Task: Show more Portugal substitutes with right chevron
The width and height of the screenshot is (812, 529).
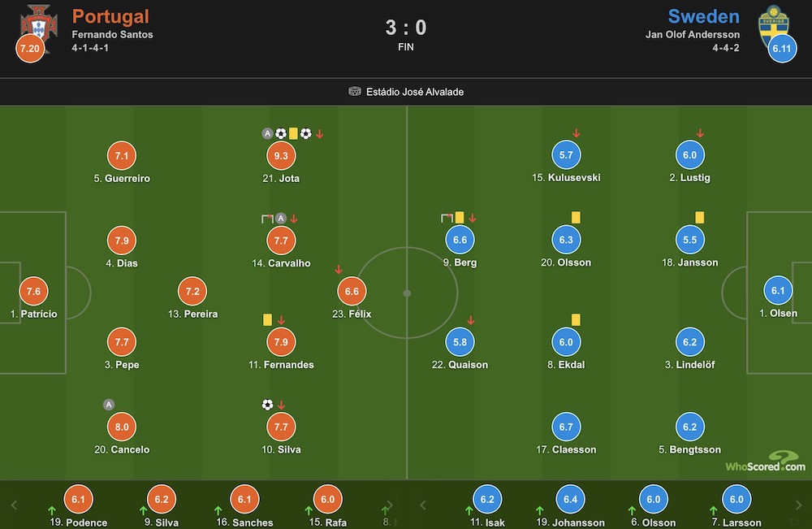Action: (x=390, y=505)
